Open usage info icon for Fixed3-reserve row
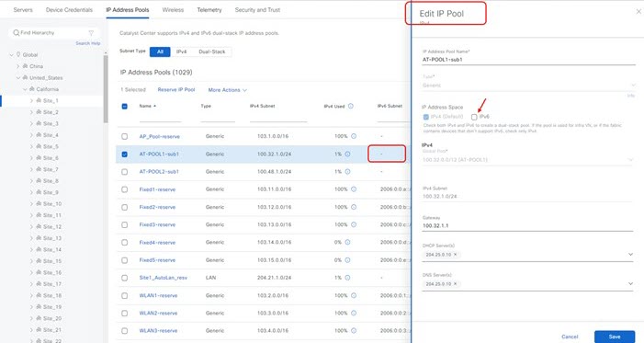 [x=354, y=224]
